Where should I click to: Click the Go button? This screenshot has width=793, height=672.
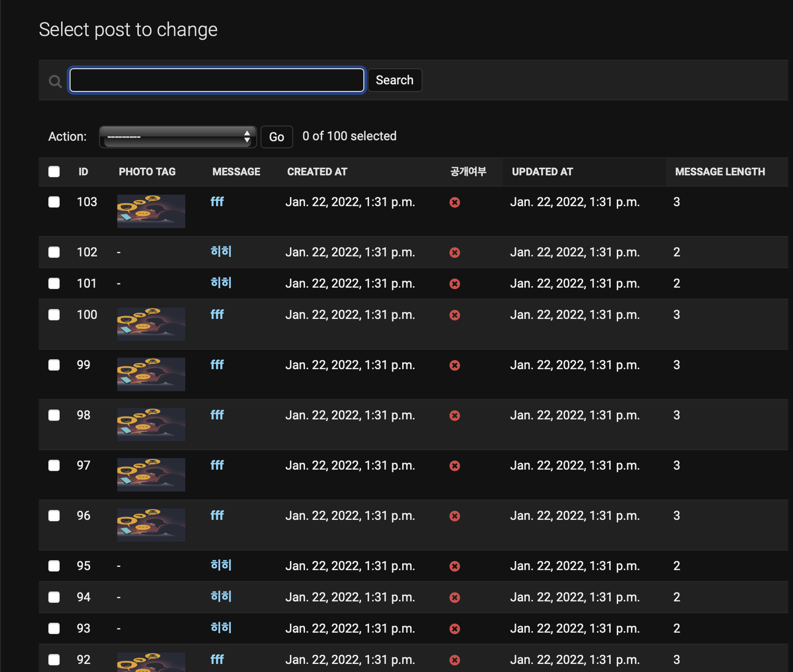pyautogui.click(x=277, y=137)
